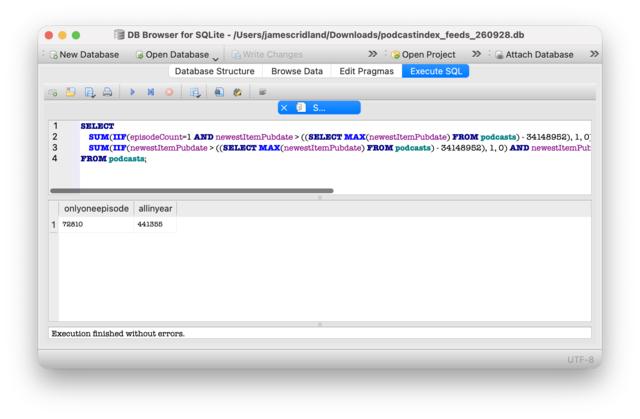This screenshot has height=419, width=640.
Task: Click line number 3 in editor gutter
Action: click(x=55, y=148)
